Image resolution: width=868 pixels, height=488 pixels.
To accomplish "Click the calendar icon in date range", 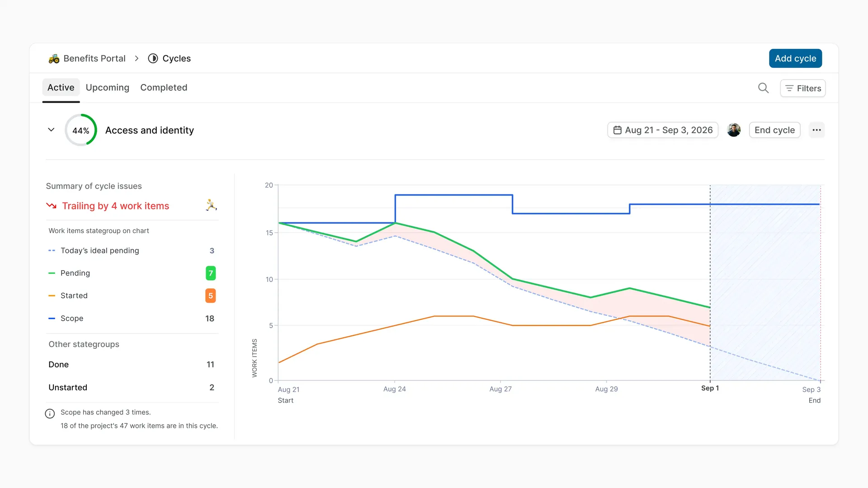I will [x=617, y=130].
